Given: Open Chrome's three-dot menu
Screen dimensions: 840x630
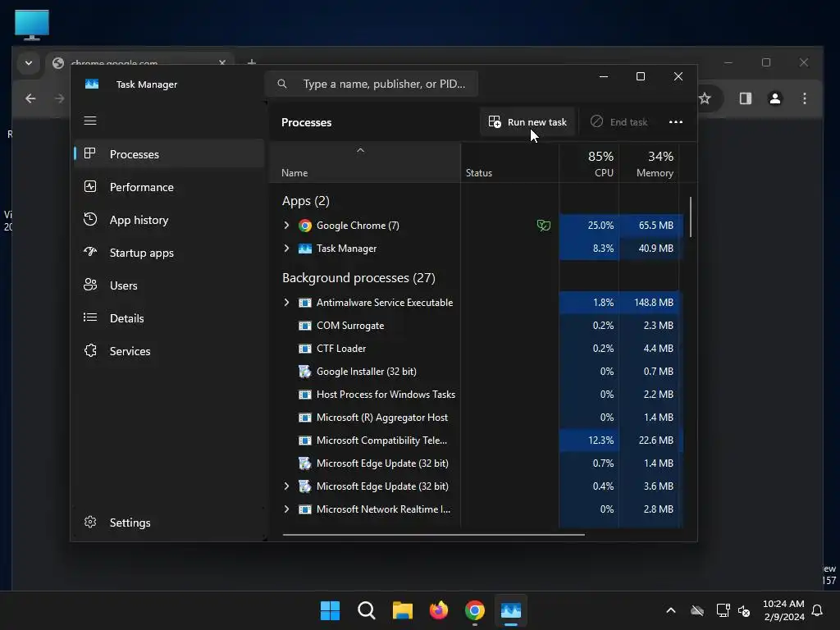Looking at the screenshot, I should coord(805,98).
